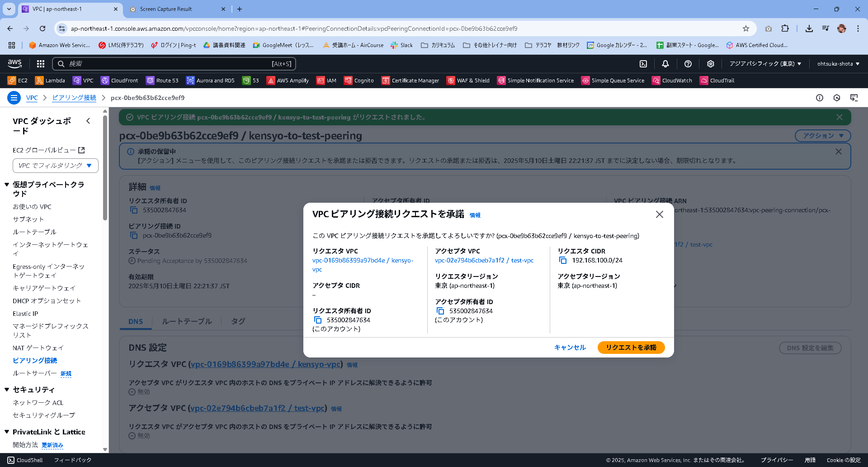Open the region selector showing アジアパシフィック (東京)
The image size is (868, 467).
tap(765, 63)
